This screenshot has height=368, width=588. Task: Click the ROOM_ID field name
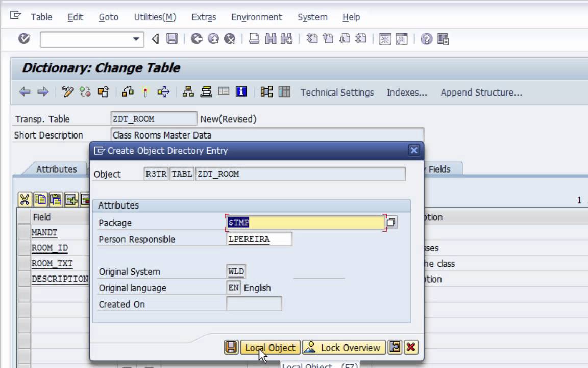tap(50, 248)
